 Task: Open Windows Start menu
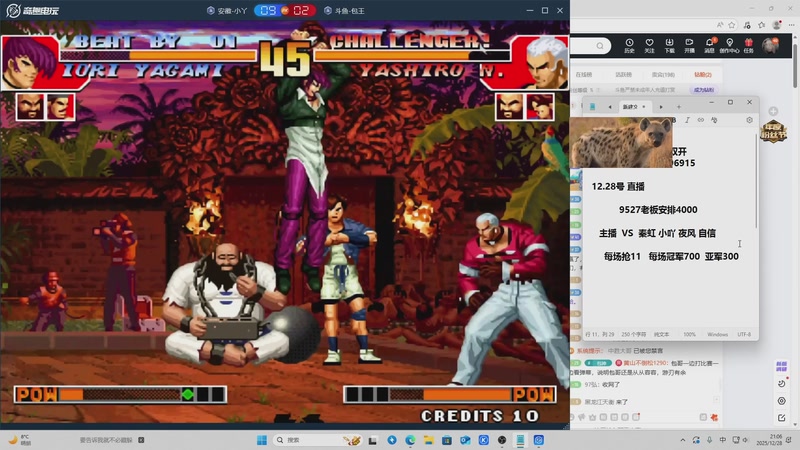(x=262, y=440)
